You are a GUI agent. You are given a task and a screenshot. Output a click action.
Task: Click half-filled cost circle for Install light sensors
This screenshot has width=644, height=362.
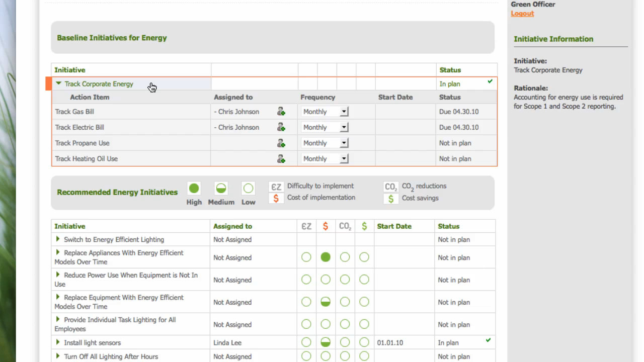(x=326, y=342)
